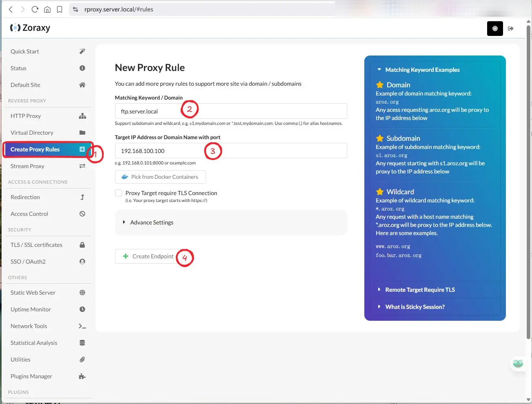Click Pick from Docker Containers button
532x404 pixels.
point(160,177)
